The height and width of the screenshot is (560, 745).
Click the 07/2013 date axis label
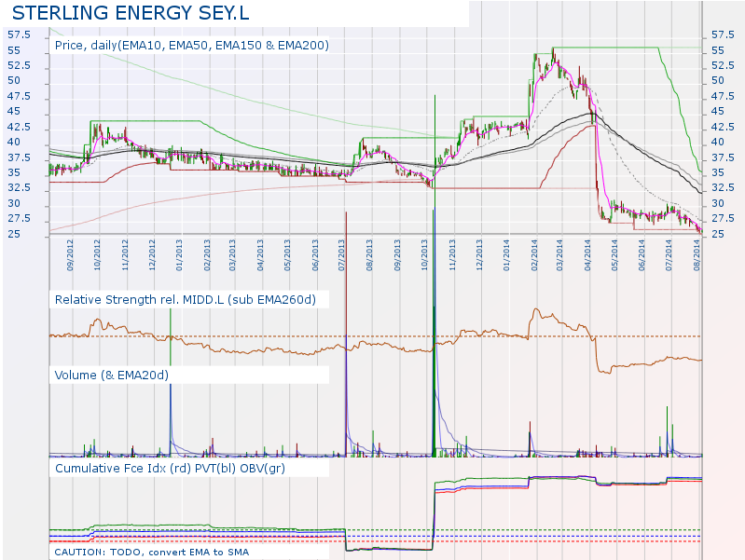point(341,255)
